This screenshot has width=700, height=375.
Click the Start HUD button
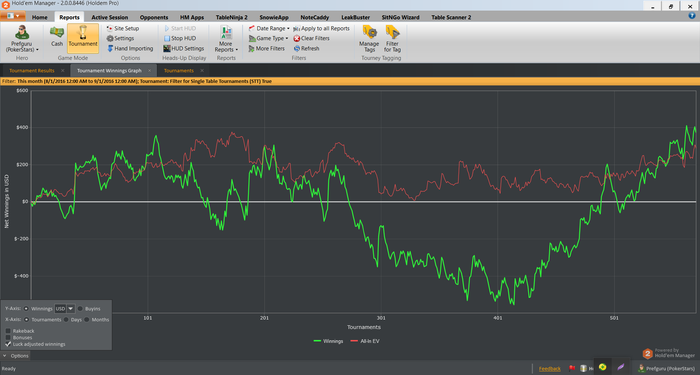(x=180, y=28)
